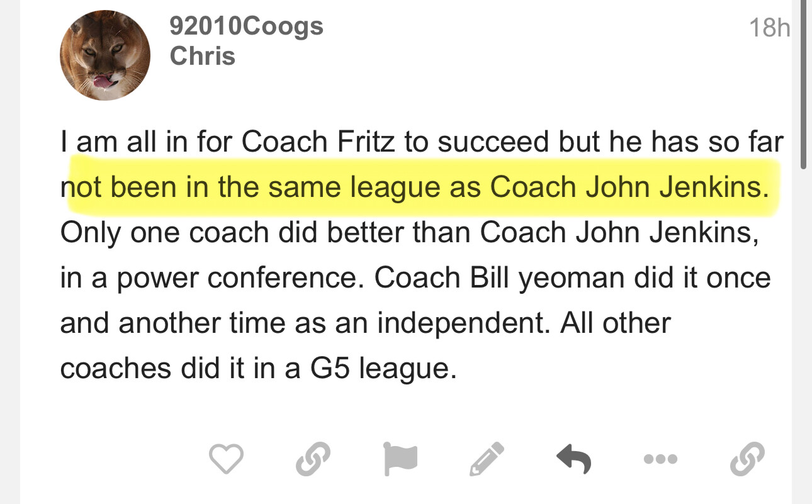
Task: Open the cougar avatar profile picture
Action: tap(104, 55)
